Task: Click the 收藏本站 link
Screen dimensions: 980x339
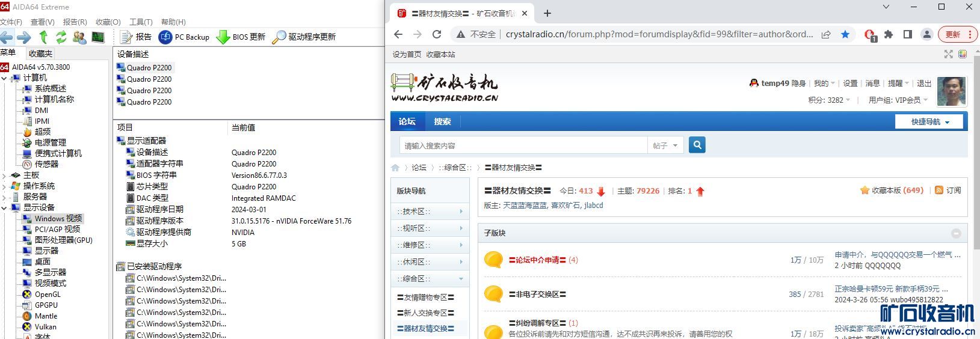Action: (x=440, y=54)
